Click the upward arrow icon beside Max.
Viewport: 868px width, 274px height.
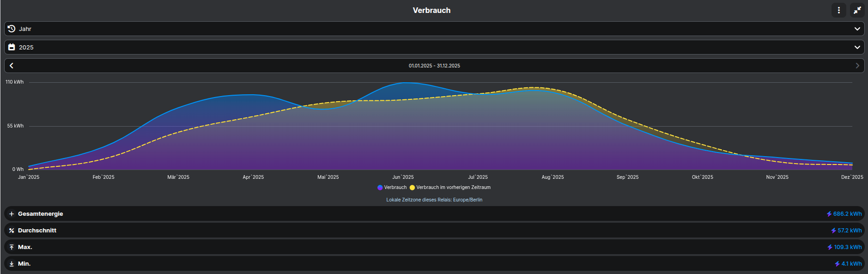[12, 247]
